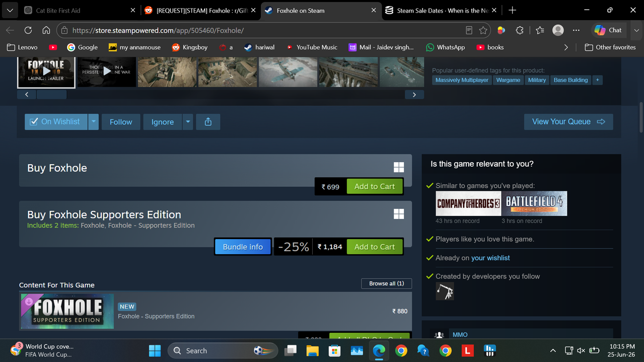
Task: Switch to the Reddit Foxhole request tab
Action: click(199, 10)
